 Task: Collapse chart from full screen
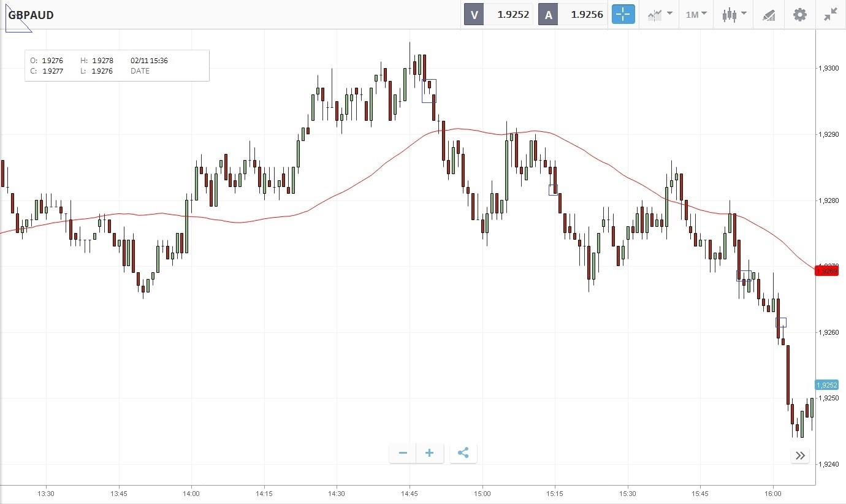831,15
